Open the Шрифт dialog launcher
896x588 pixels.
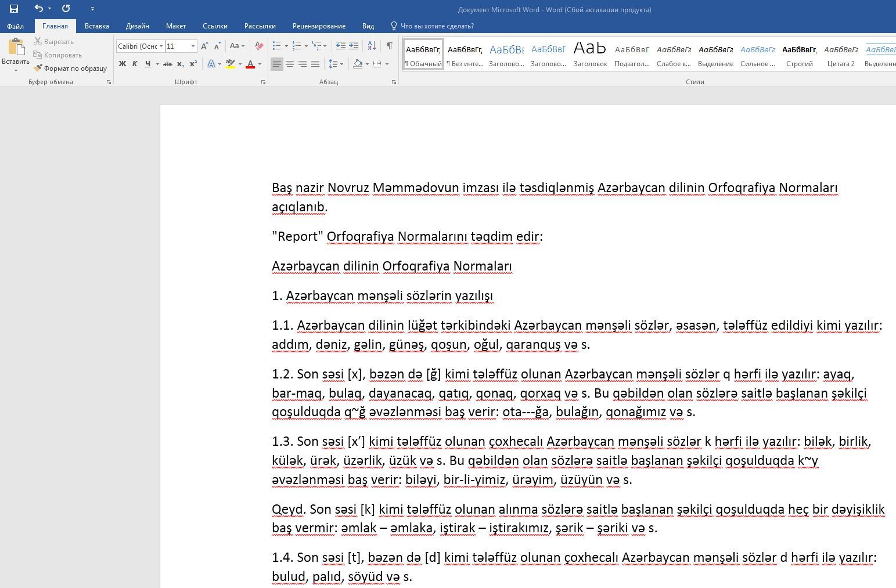pyautogui.click(x=264, y=82)
